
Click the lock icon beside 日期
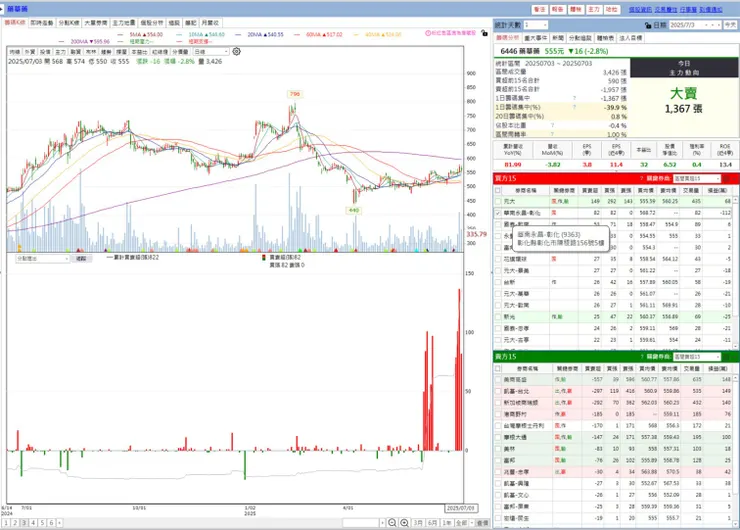[x=648, y=25]
